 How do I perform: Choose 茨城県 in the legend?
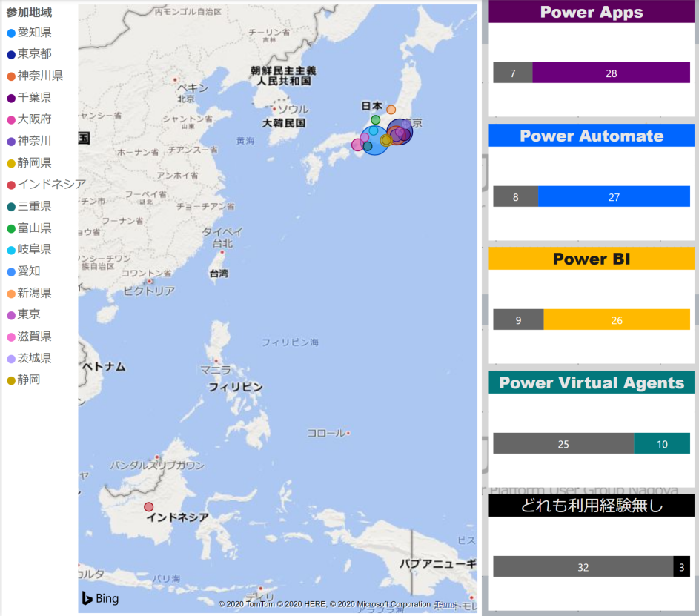30,358
